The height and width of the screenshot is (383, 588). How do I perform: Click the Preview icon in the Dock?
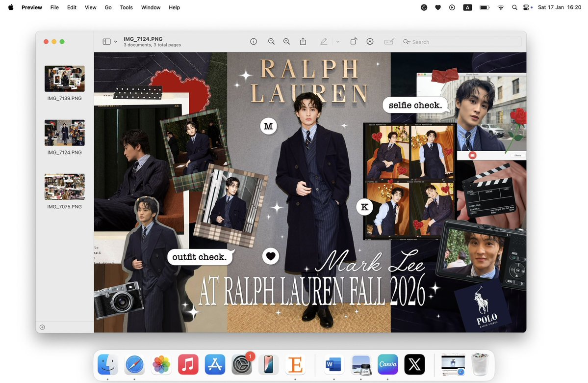coord(361,364)
